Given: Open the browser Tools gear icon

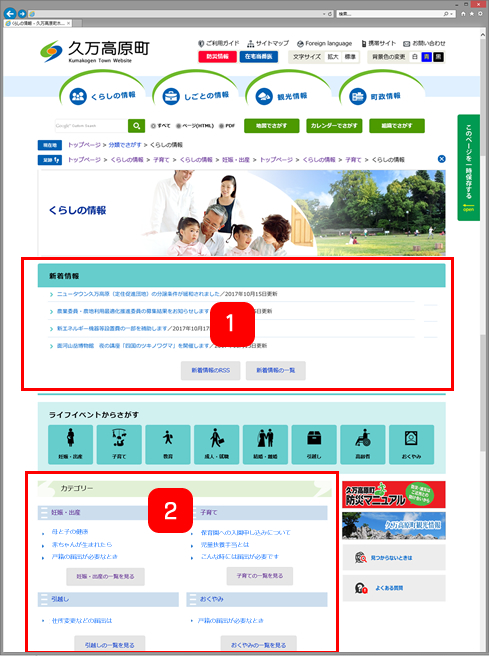Looking at the screenshot, I should [x=480, y=14].
